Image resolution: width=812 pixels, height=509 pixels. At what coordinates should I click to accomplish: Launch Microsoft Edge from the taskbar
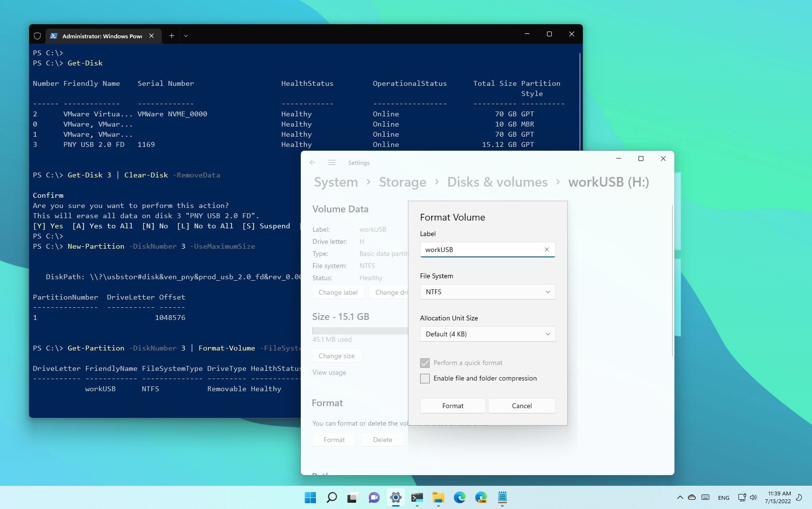pyautogui.click(x=459, y=498)
